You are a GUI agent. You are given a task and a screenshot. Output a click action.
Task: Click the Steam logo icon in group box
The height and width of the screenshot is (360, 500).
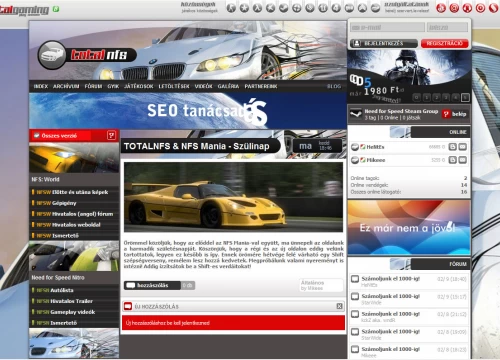[356, 114]
